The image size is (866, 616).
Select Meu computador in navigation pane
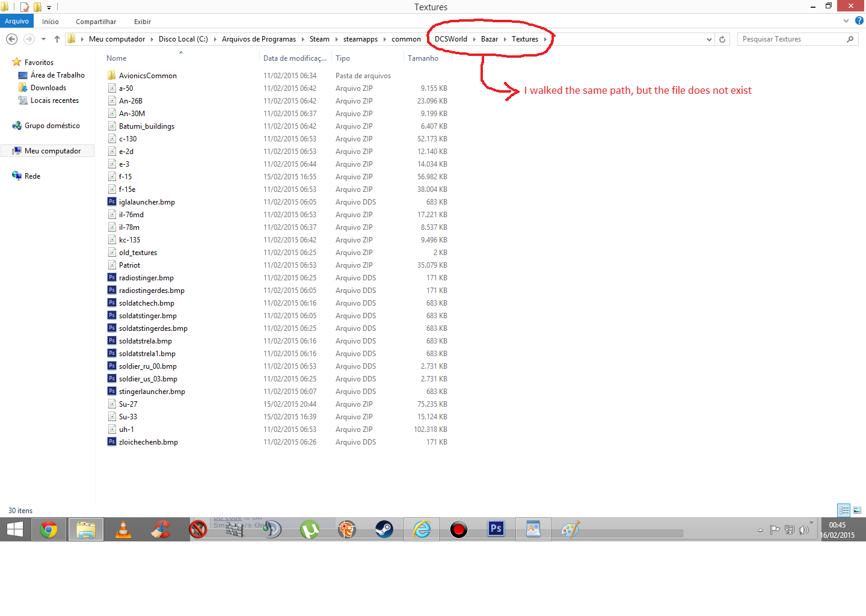tap(52, 151)
